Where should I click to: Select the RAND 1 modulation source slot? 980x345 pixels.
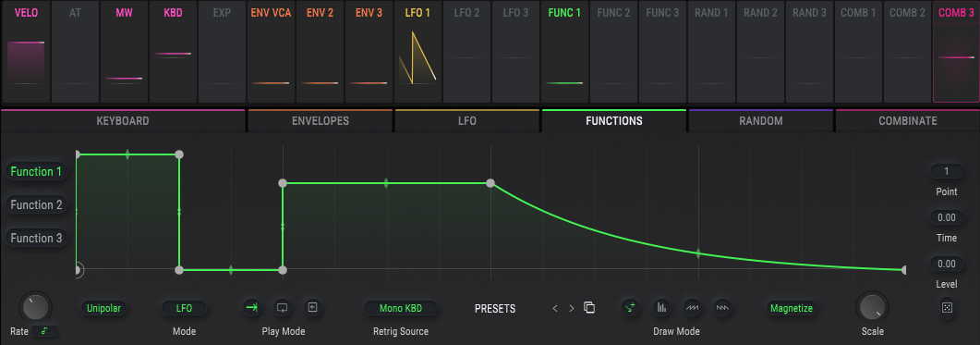pos(711,52)
